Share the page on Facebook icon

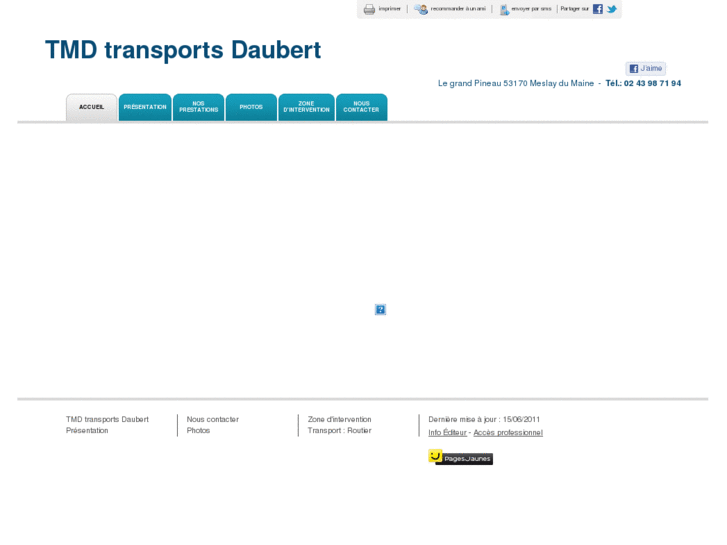point(598,9)
